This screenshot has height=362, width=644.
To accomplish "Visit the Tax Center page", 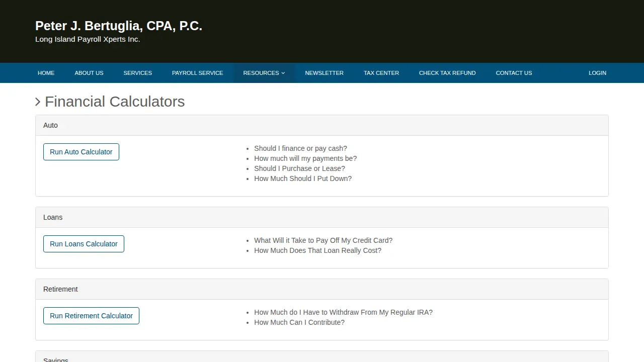I will tap(381, 73).
